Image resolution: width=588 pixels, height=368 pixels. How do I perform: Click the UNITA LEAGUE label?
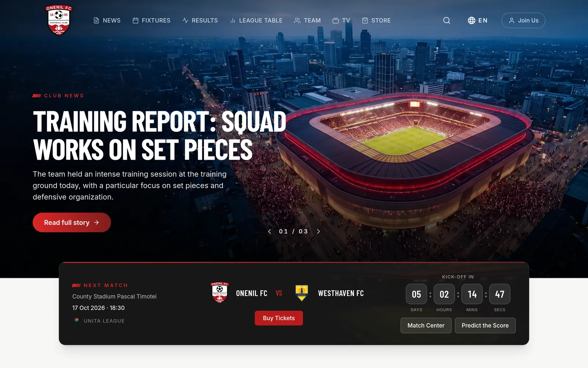click(104, 321)
